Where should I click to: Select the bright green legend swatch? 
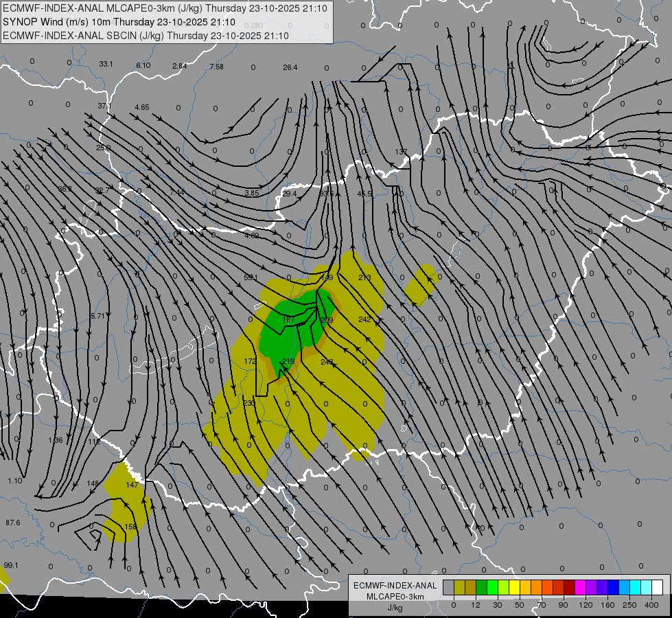[493, 588]
